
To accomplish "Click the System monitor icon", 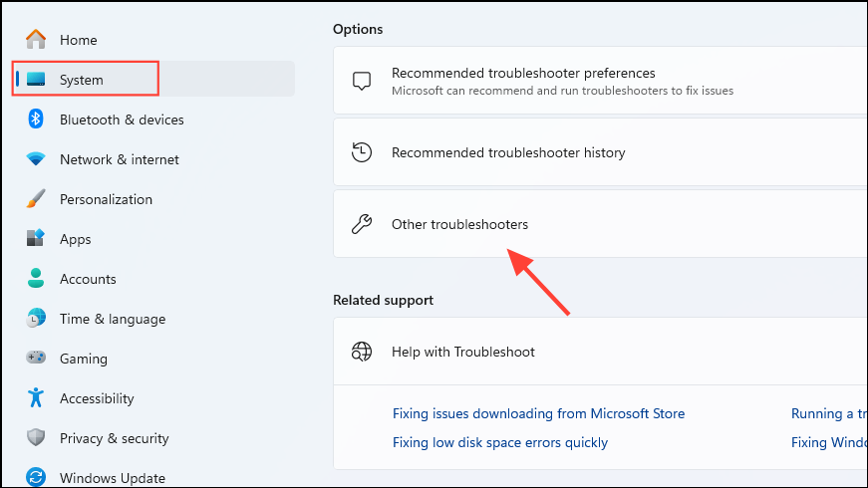I will point(36,79).
